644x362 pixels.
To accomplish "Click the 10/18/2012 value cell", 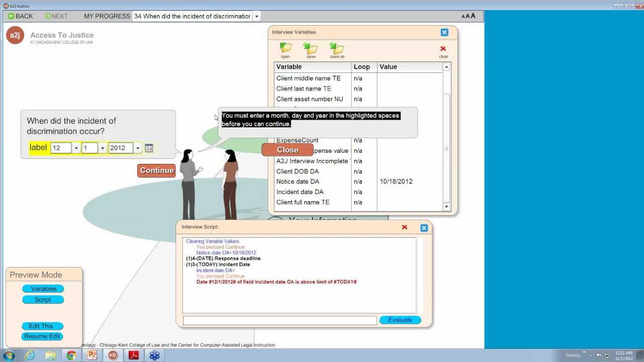I will coord(396,182).
